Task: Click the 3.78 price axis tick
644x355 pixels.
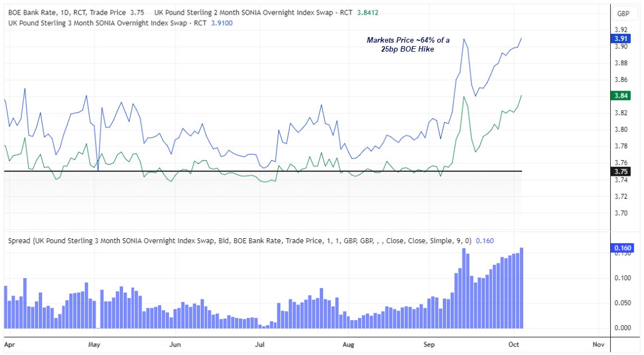Action: pyautogui.click(x=620, y=147)
